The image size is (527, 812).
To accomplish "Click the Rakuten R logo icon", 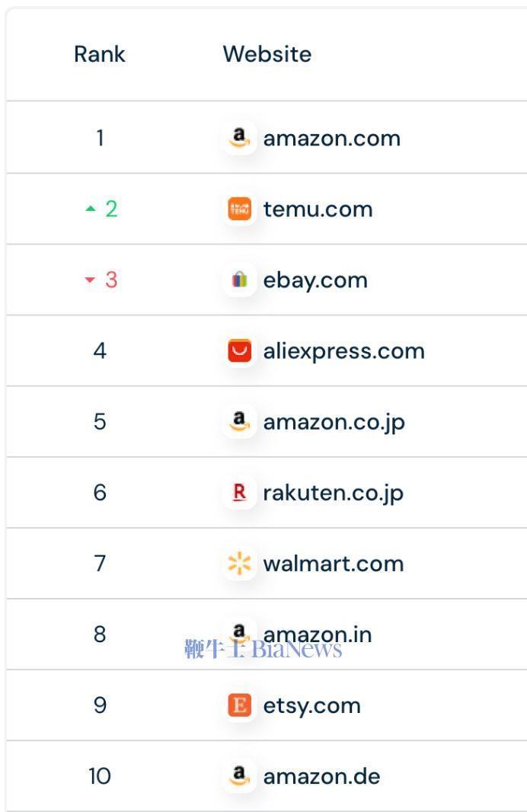I will click(239, 492).
